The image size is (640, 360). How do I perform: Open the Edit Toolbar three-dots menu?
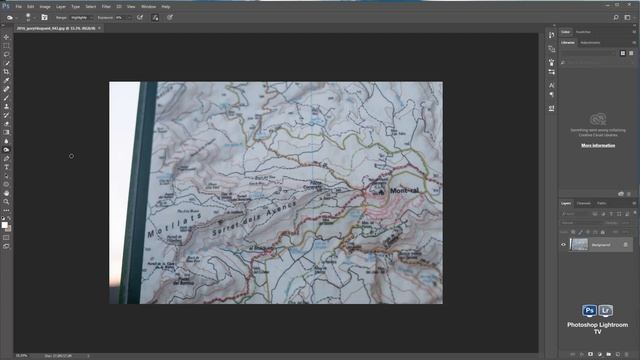(6, 210)
